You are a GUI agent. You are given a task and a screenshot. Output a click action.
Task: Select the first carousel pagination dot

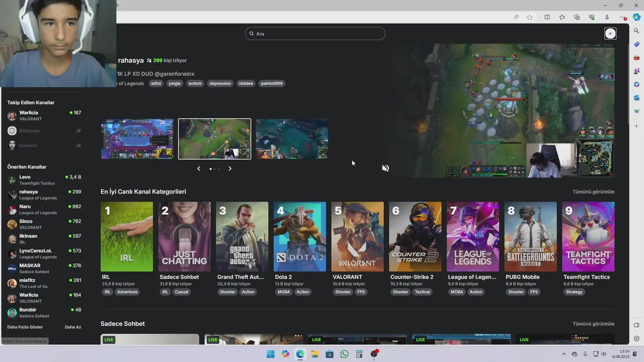click(x=210, y=169)
